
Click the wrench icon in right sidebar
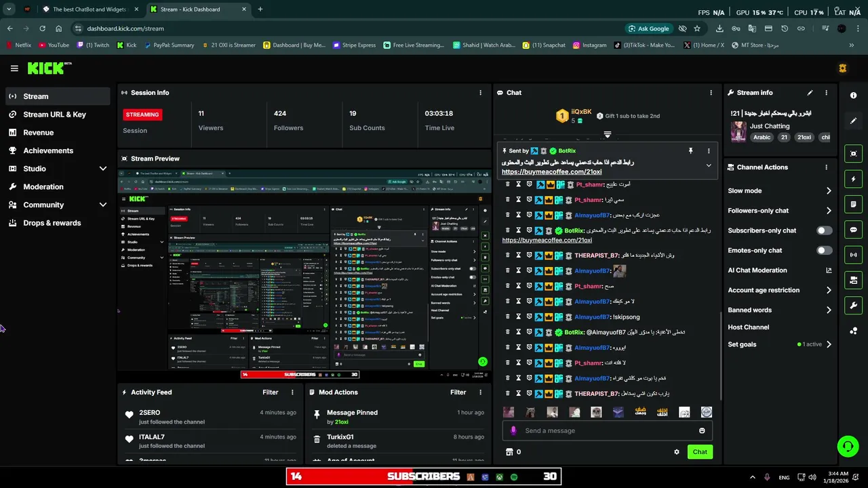click(x=854, y=306)
